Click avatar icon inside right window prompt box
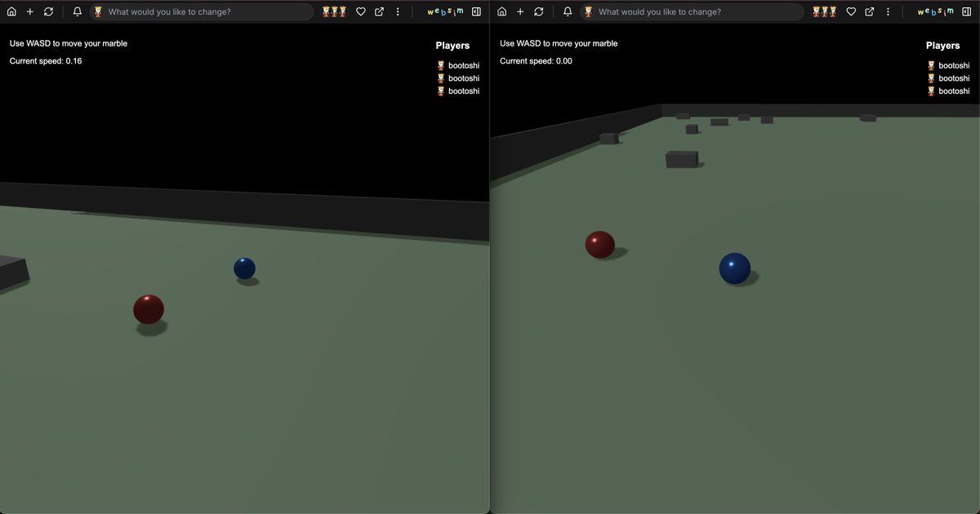 588,12
